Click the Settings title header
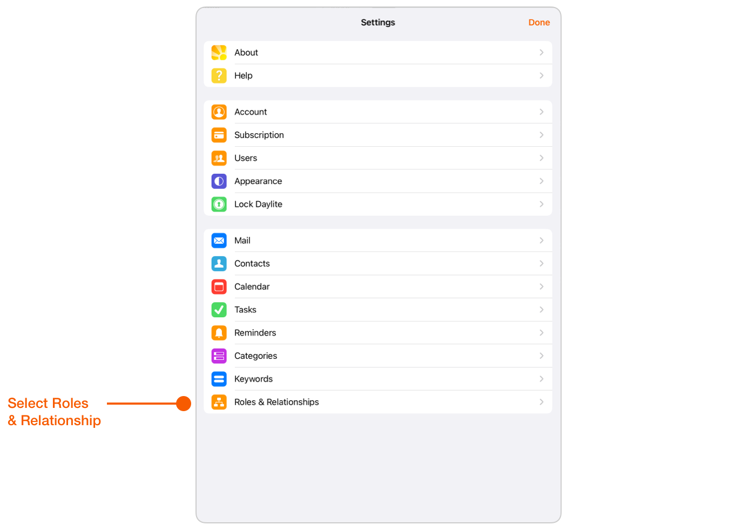This screenshot has height=532, width=756. [378, 22]
